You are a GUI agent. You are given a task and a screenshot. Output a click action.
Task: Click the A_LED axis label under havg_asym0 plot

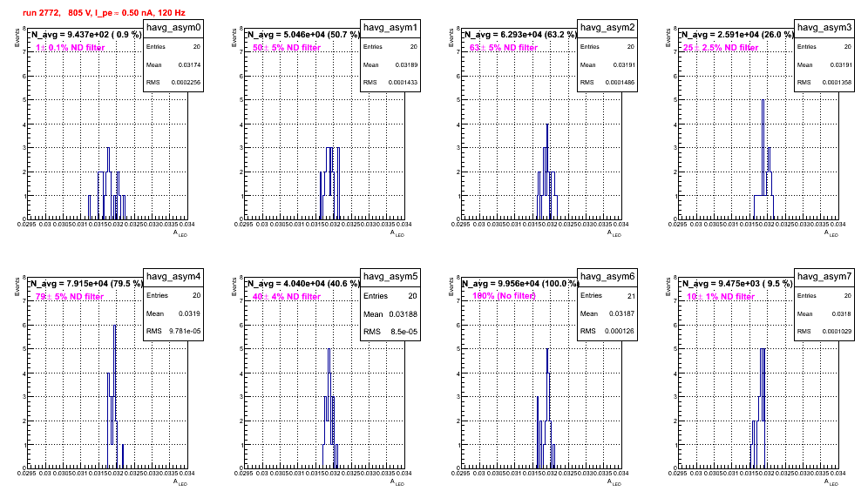coord(180,233)
